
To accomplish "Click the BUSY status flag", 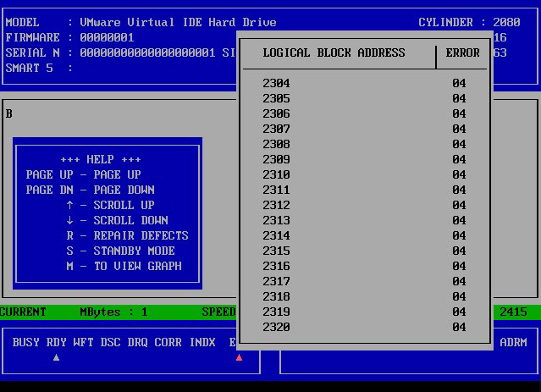I will point(25,342).
